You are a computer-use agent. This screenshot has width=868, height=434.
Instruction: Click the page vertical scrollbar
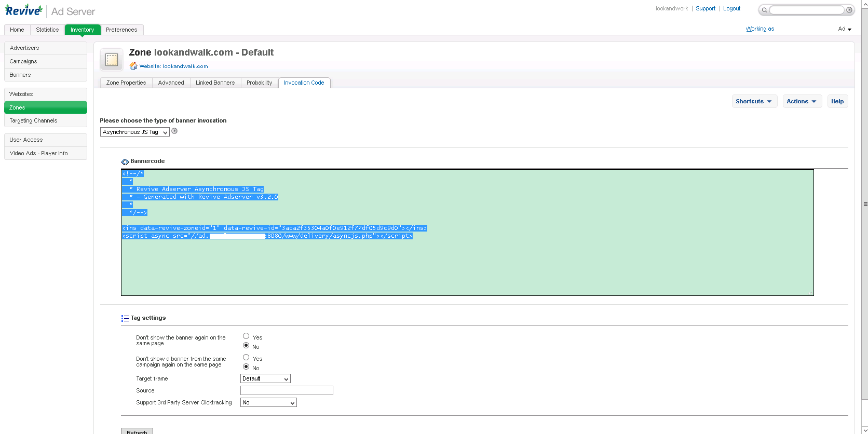[865, 204]
